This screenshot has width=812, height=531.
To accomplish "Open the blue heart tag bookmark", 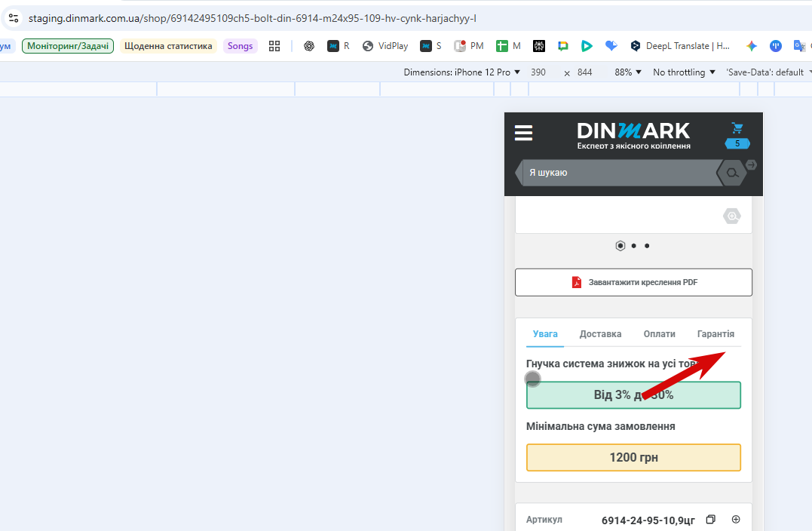I will [x=611, y=46].
